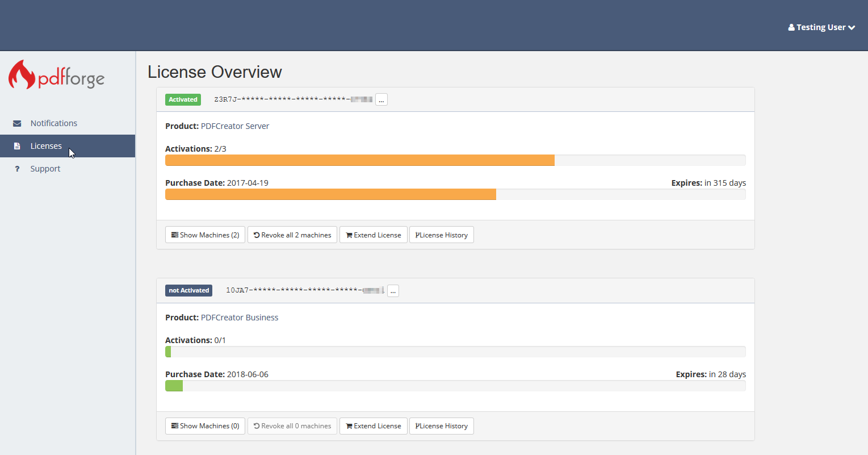
Task: Reveal full 10JA7 license key with ellipsis button
Action: [x=393, y=290]
